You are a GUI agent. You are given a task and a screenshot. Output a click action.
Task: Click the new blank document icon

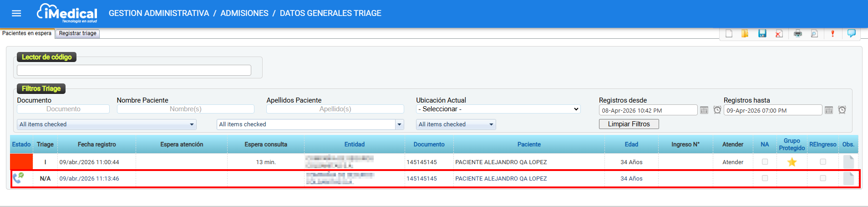pos(729,33)
